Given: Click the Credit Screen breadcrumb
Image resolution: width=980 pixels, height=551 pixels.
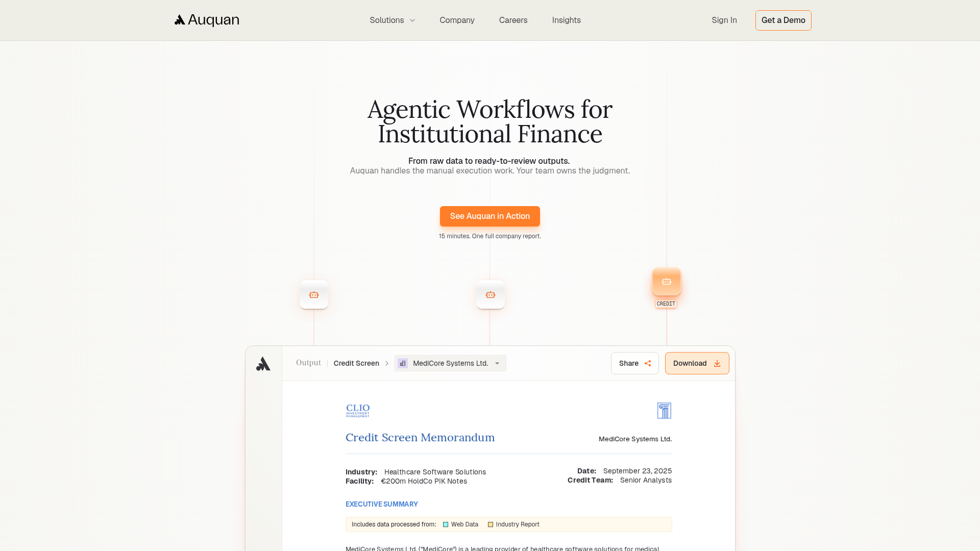Looking at the screenshot, I should [356, 363].
